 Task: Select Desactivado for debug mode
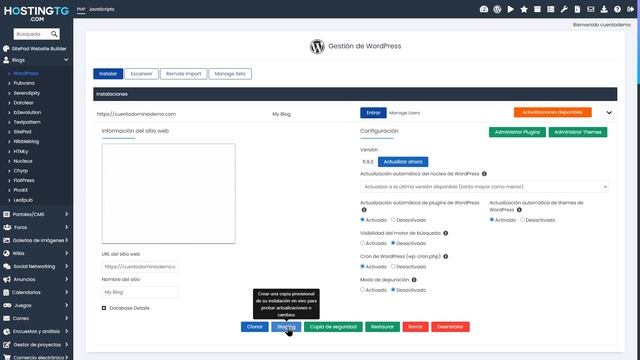point(393,290)
